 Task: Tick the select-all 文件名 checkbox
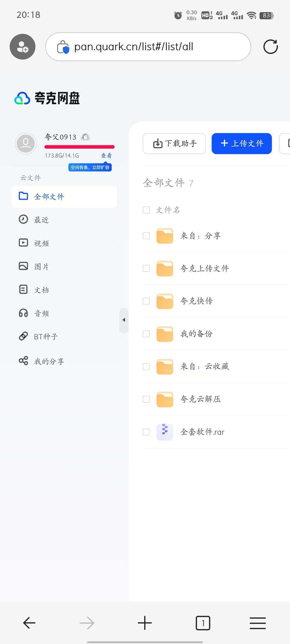coord(146,210)
